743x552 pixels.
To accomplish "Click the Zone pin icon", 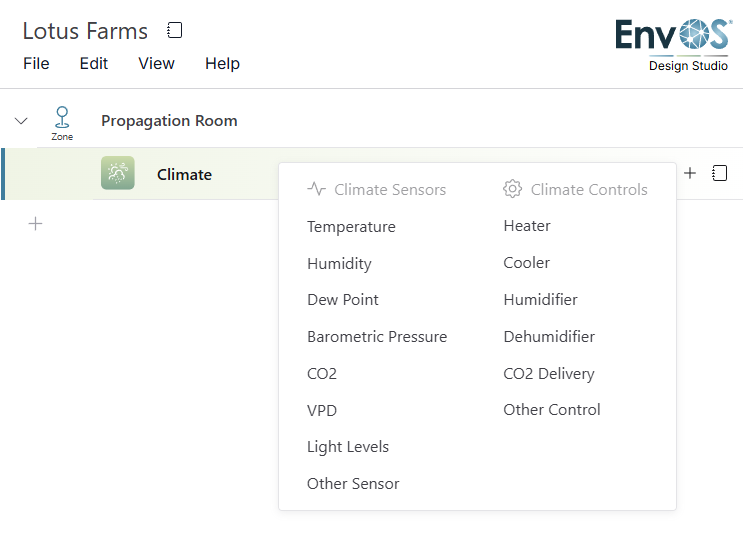I will tap(62, 118).
